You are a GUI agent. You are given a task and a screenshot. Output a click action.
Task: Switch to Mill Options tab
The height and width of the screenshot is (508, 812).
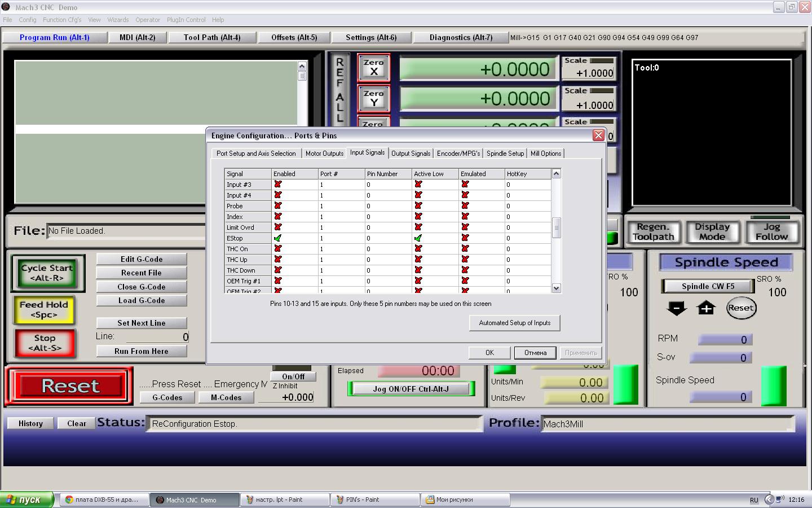click(x=546, y=154)
